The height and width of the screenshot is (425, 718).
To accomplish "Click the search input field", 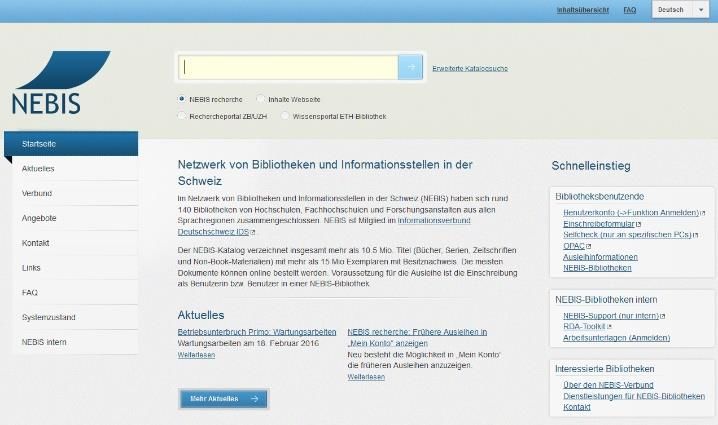I will (x=288, y=67).
